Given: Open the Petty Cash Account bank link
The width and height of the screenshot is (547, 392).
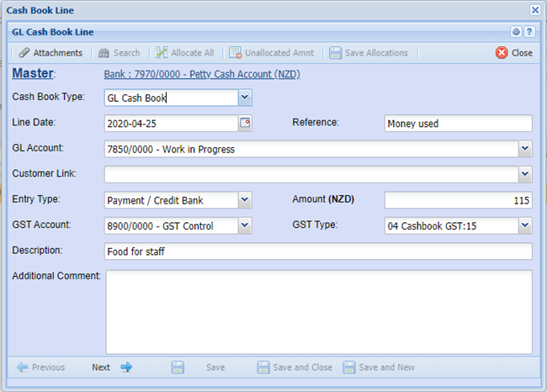Looking at the screenshot, I should click(202, 74).
